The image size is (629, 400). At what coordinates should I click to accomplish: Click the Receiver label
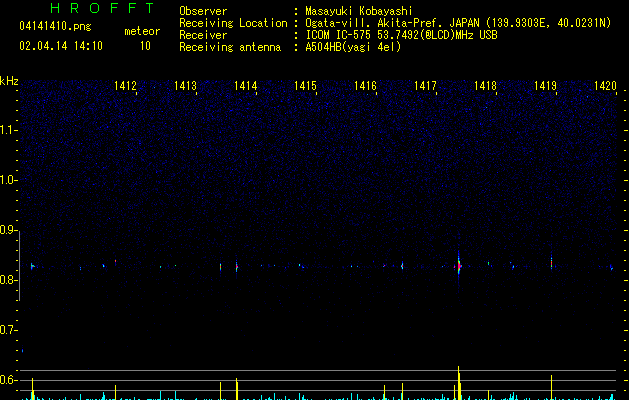203,35
